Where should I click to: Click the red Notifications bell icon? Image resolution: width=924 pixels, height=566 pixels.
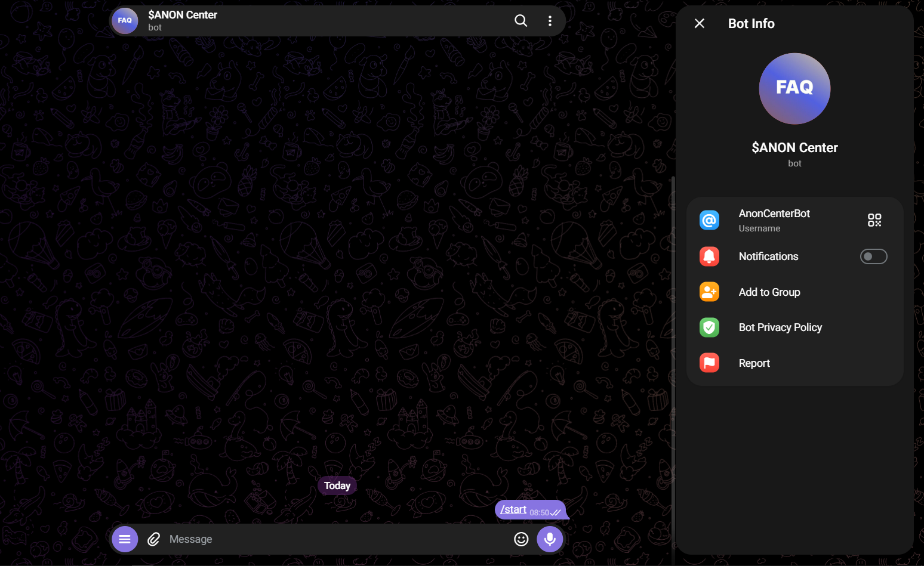(709, 256)
